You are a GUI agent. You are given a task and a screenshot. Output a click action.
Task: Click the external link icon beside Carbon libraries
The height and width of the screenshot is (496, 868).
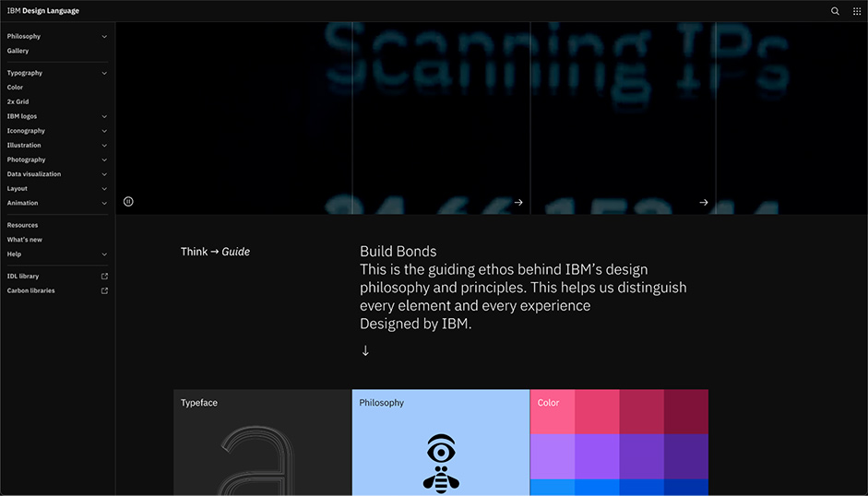(104, 290)
